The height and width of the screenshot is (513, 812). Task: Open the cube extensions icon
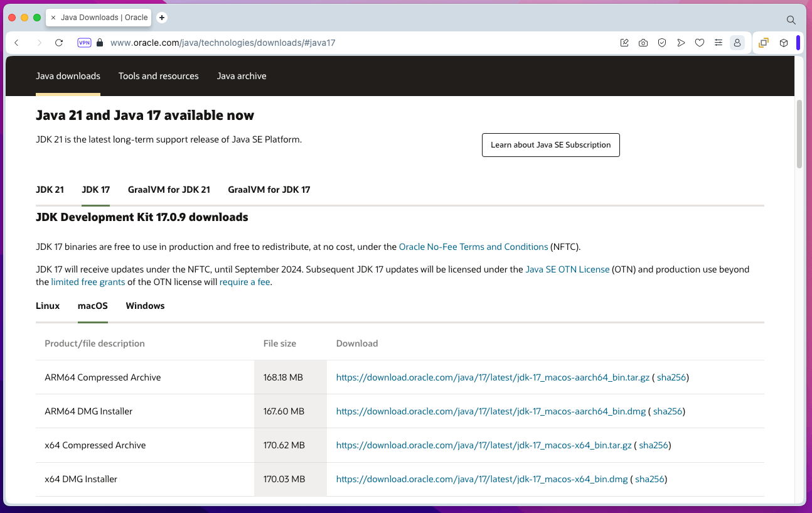[x=784, y=43]
